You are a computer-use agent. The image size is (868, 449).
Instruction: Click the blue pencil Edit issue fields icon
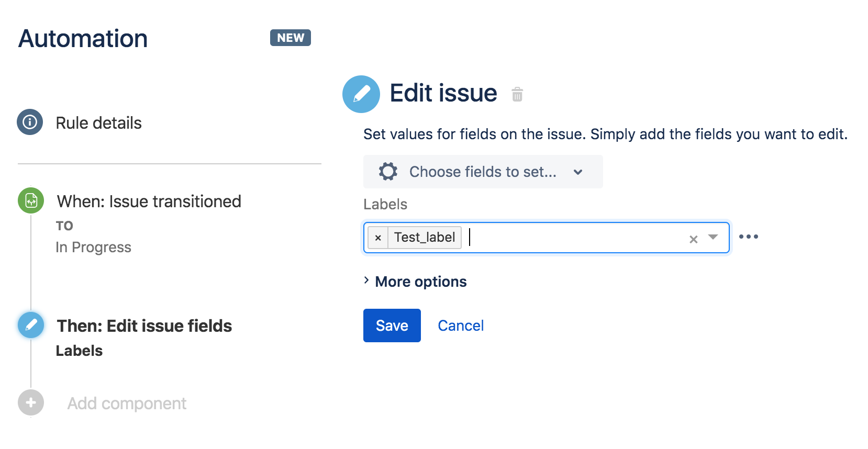31,325
